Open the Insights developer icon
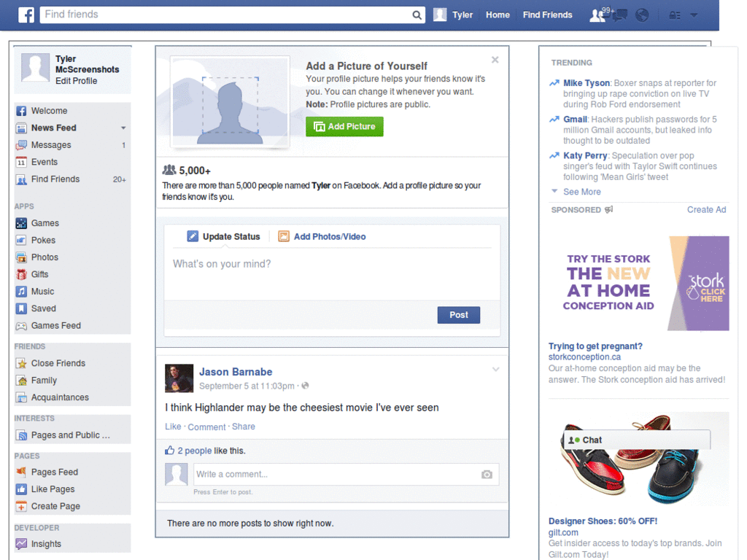 pyautogui.click(x=21, y=544)
